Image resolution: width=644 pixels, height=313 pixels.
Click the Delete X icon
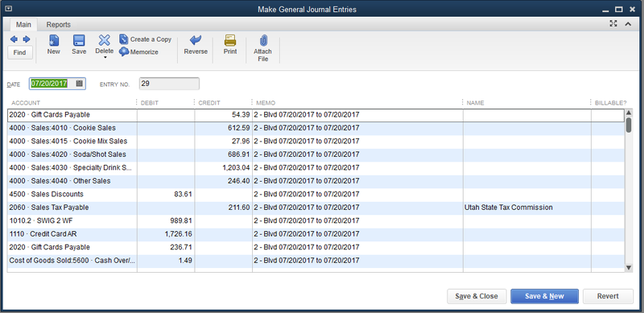105,40
